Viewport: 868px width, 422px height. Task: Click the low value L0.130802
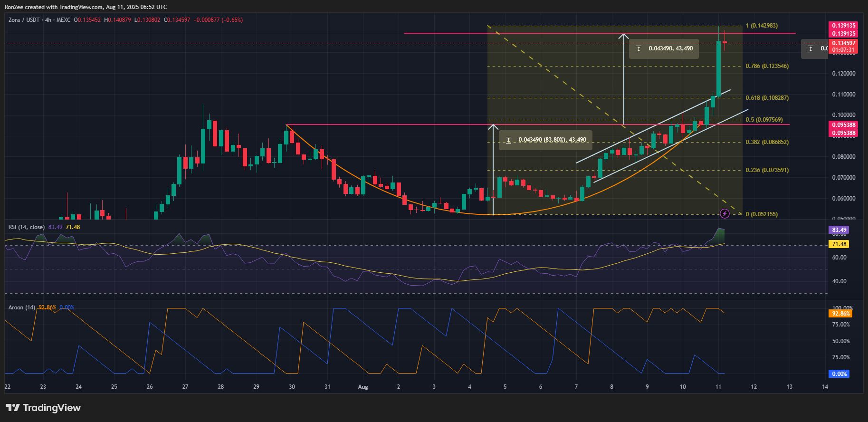147,20
